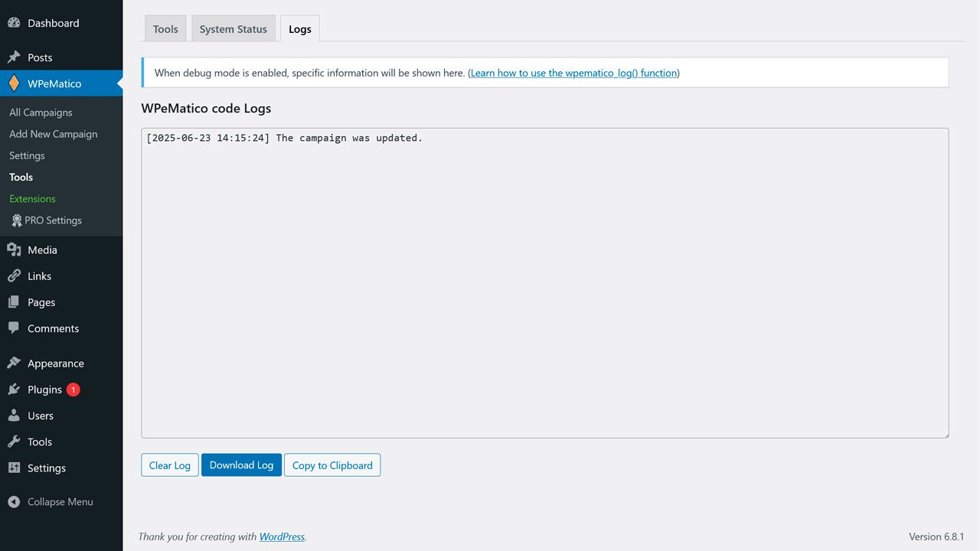Click the Comments speech bubble icon
This screenshot has width=980, height=551.
pos(14,328)
